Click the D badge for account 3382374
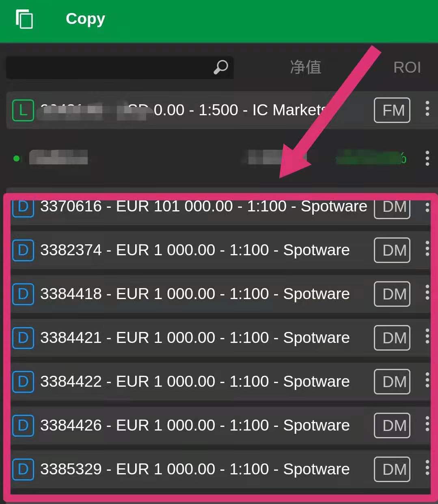438x504 pixels. click(23, 250)
